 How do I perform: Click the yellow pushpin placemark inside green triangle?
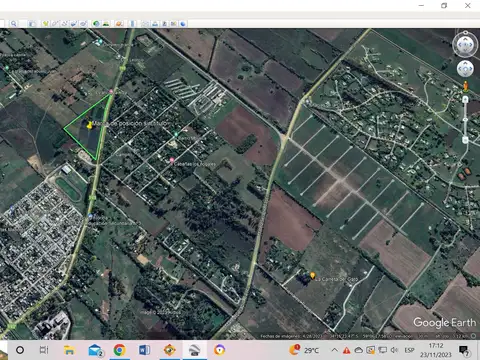89,125
